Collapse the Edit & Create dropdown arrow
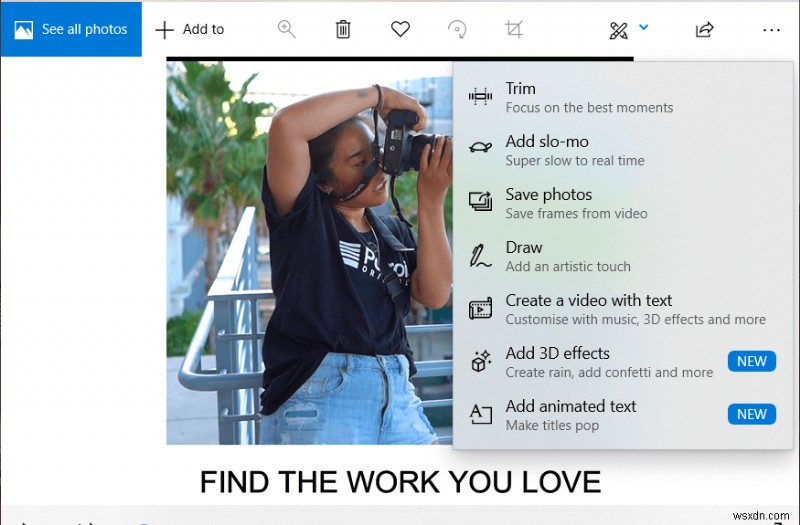 (643, 27)
